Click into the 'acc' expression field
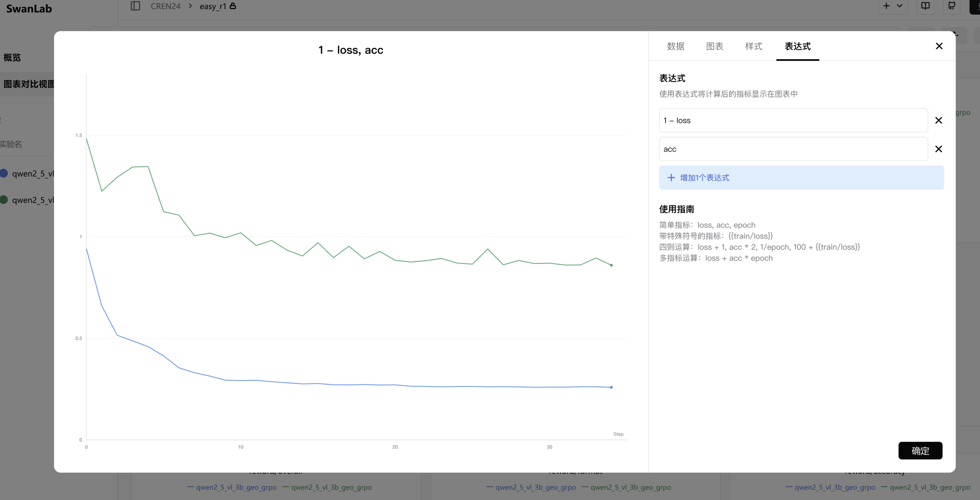Image resolution: width=980 pixels, height=500 pixels. click(x=793, y=149)
